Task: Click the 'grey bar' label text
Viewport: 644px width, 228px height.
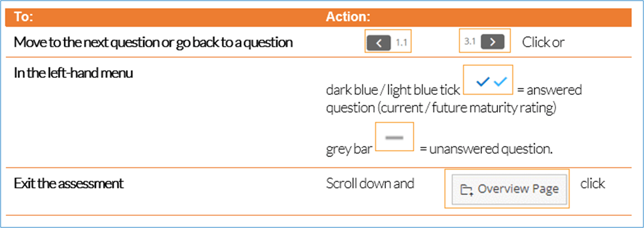Action: pyautogui.click(x=349, y=150)
